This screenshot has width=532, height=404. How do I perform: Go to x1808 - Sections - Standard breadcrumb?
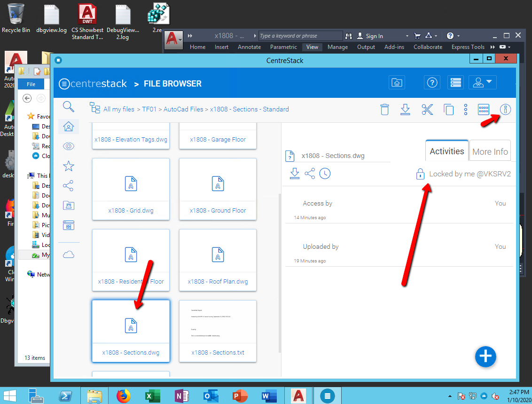click(250, 109)
